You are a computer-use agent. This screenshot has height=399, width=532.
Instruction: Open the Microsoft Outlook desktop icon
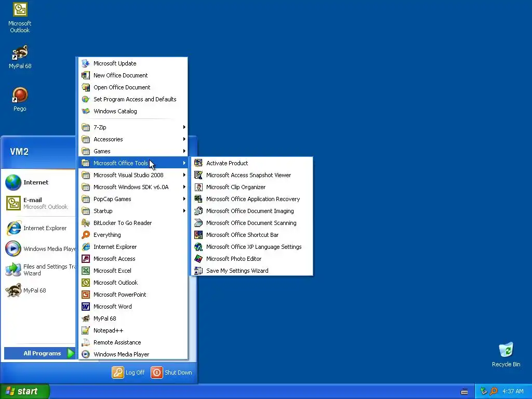20,18
